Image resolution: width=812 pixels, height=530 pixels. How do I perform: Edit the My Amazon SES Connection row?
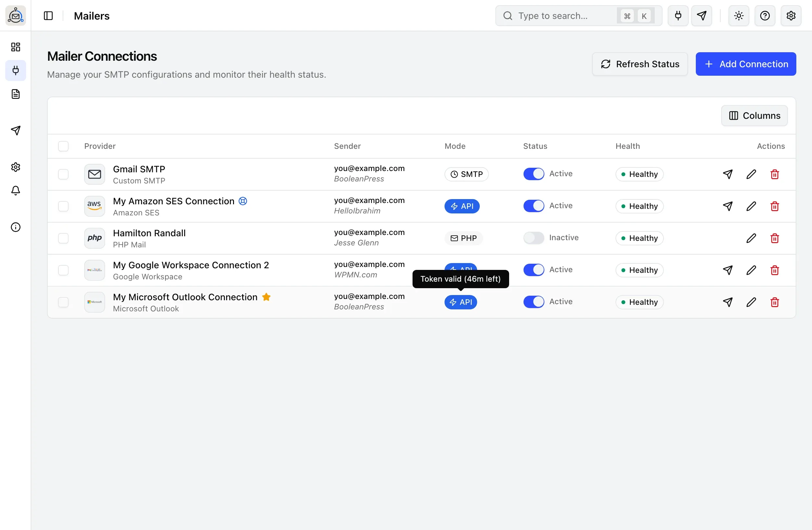click(x=751, y=206)
